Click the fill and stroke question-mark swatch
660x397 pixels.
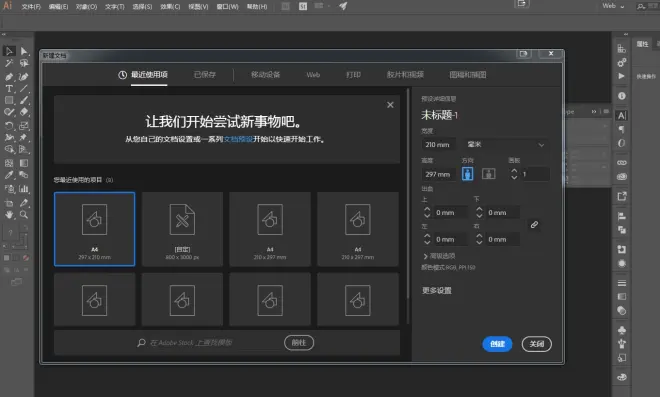(x=11, y=232)
